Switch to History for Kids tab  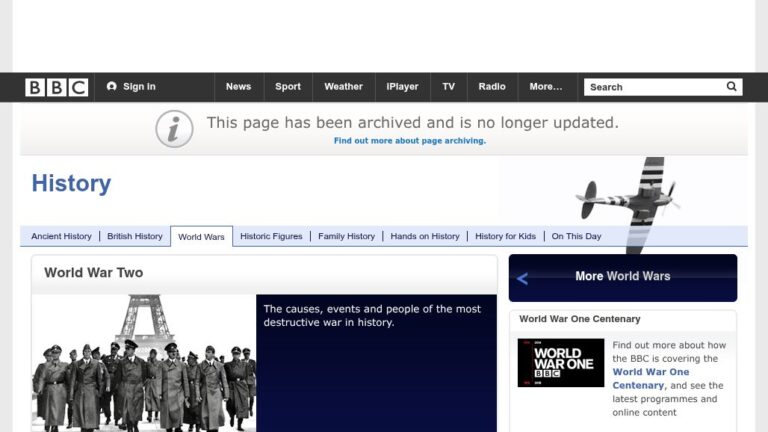pyautogui.click(x=505, y=236)
